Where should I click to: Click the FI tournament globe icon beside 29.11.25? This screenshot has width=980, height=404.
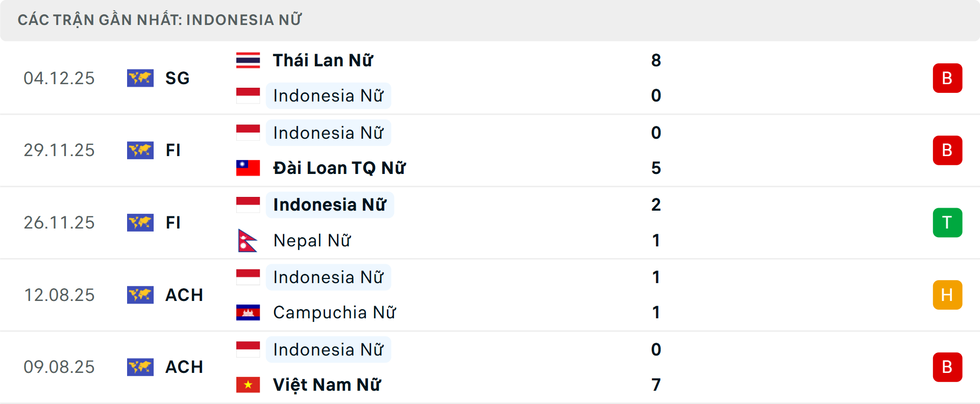click(140, 150)
